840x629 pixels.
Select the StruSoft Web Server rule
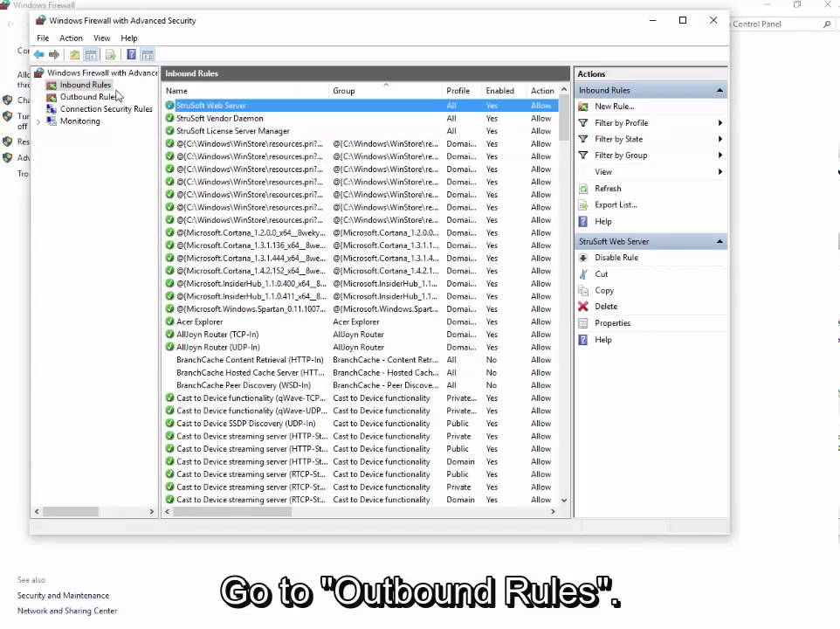click(361, 106)
